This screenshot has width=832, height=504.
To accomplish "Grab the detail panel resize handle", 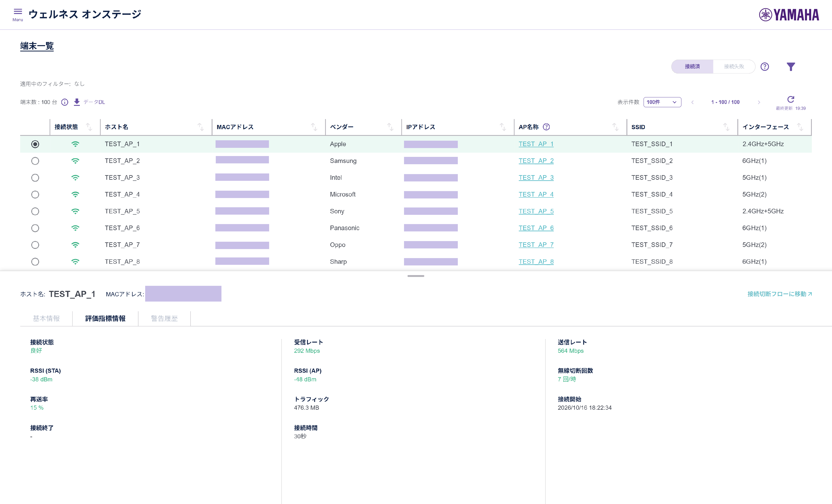I will click(416, 276).
